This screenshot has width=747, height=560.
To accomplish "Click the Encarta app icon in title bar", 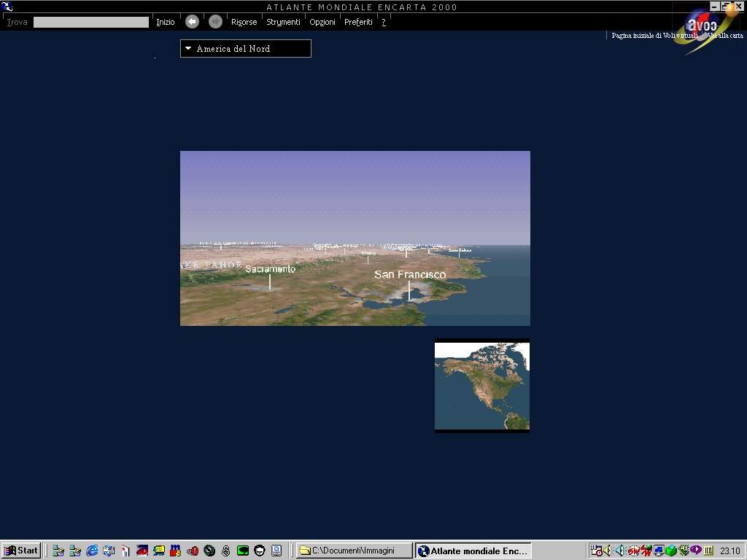I will (x=7, y=6).
